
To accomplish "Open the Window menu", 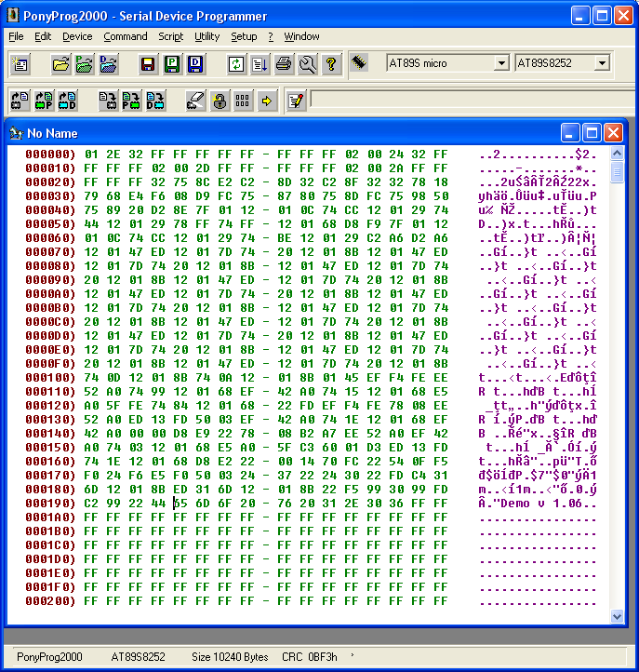I will 301,36.
